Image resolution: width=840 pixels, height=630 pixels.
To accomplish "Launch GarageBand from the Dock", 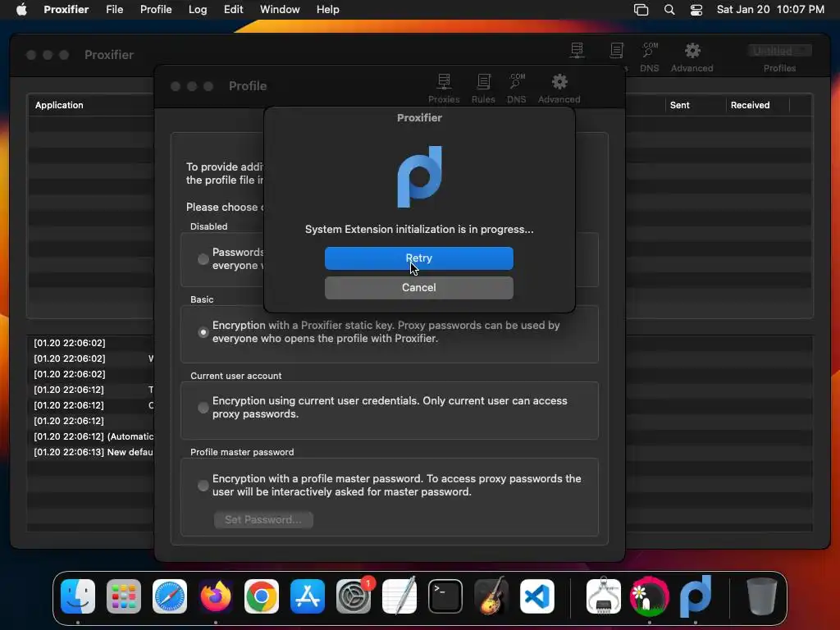I will [491, 596].
